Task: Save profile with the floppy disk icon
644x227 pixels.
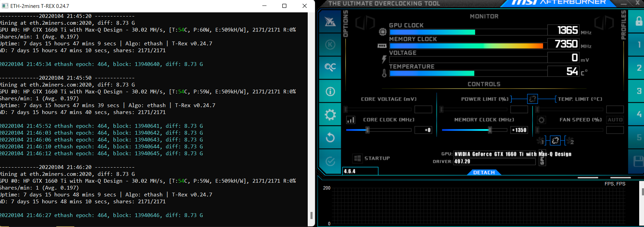Action: 639,161
